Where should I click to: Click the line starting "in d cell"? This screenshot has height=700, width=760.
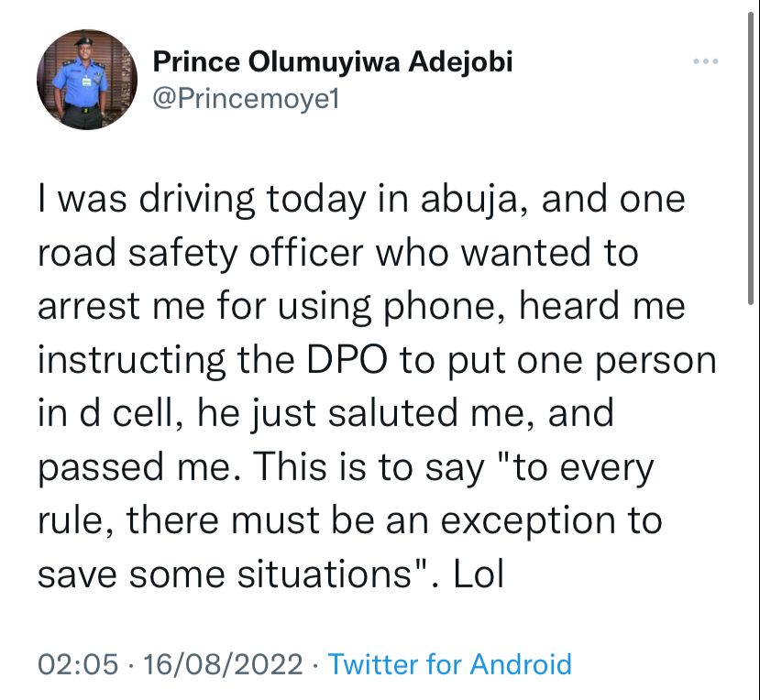click(x=325, y=414)
